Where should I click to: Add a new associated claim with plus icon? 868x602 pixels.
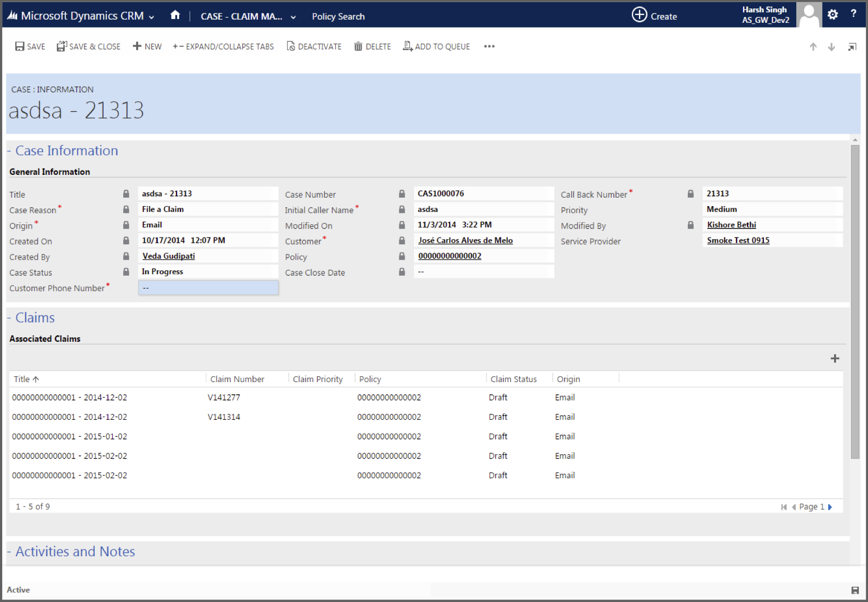[x=835, y=359]
